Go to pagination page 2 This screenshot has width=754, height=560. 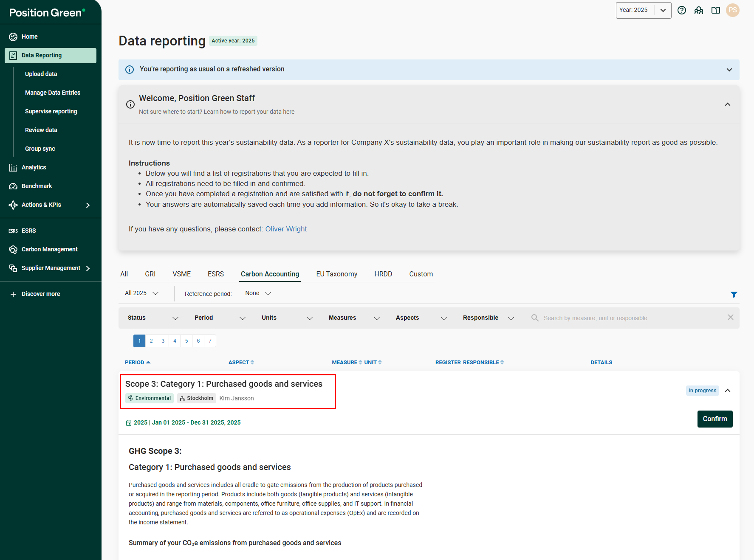point(151,341)
